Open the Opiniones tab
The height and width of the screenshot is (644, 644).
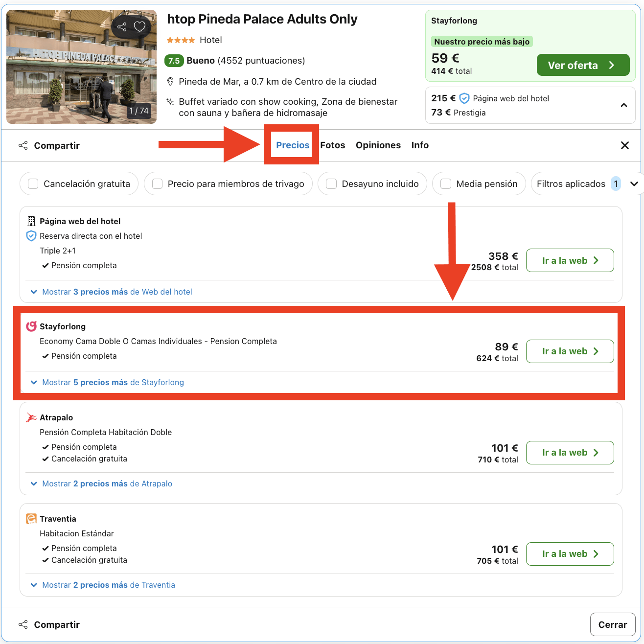[x=378, y=145]
